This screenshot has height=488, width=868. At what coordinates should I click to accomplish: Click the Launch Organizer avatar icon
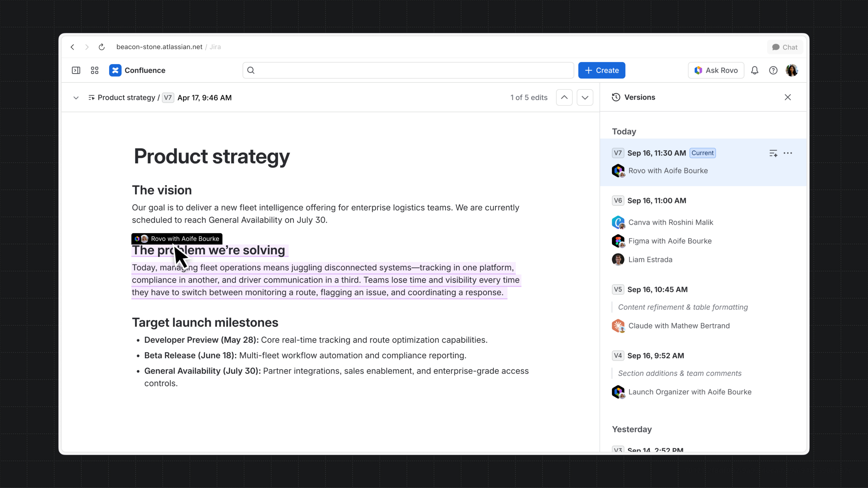pyautogui.click(x=618, y=392)
